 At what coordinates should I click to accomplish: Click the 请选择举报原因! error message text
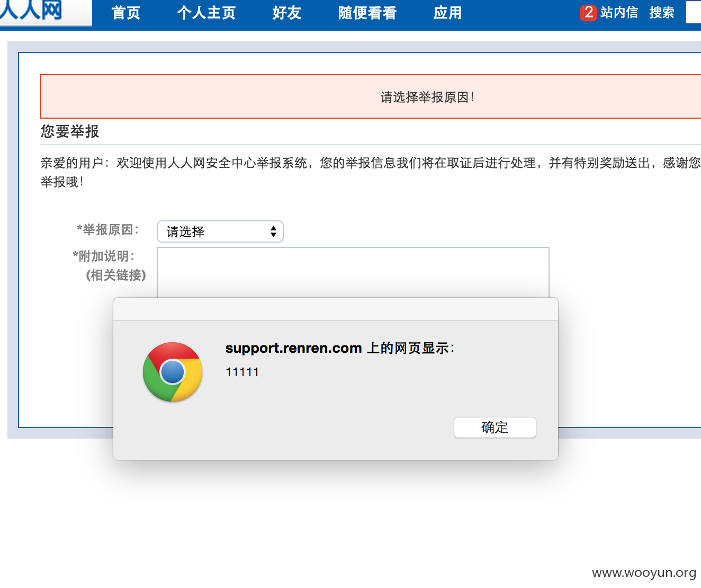(x=427, y=97)
